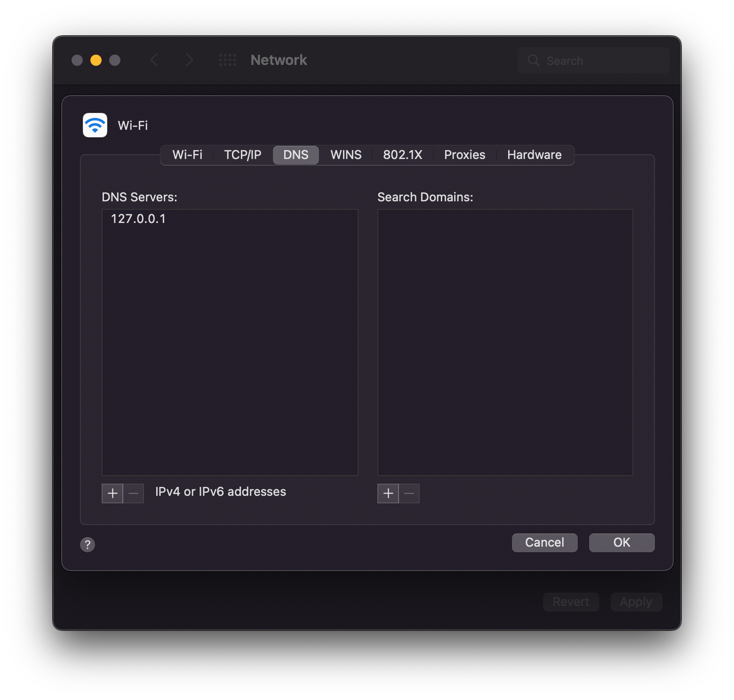The height and width of the screenshot is (700, 734).
Task: Click the Apply button
Action: [636, 602]
